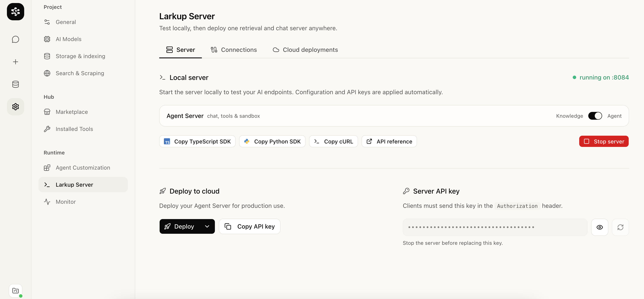Click the Storage & indexing database icon
Image resolution: width=644 pixels, height=299 pixels.
[x=47, y=56]
